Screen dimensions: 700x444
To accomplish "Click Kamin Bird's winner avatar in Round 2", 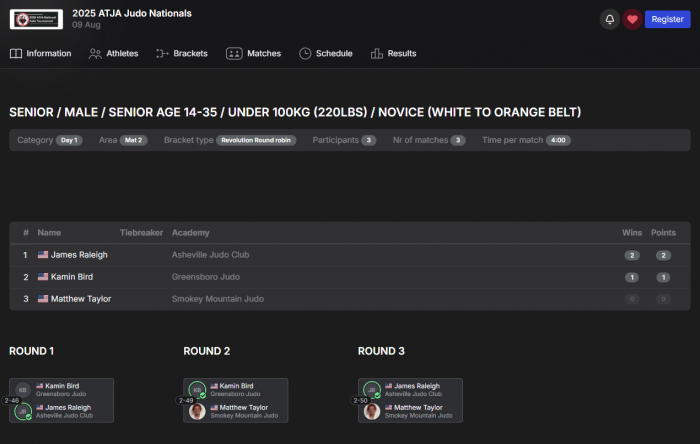I will tap(197, 389).
